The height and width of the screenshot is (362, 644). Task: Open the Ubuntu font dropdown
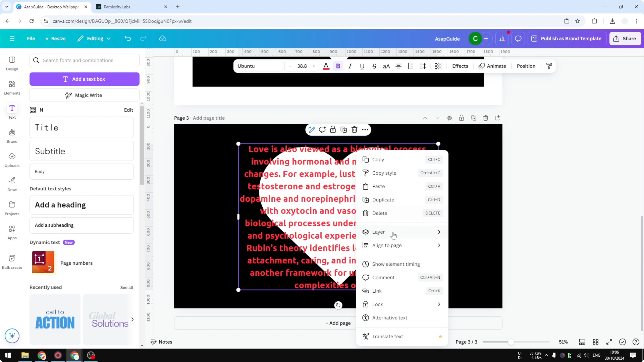pos(258,66)
